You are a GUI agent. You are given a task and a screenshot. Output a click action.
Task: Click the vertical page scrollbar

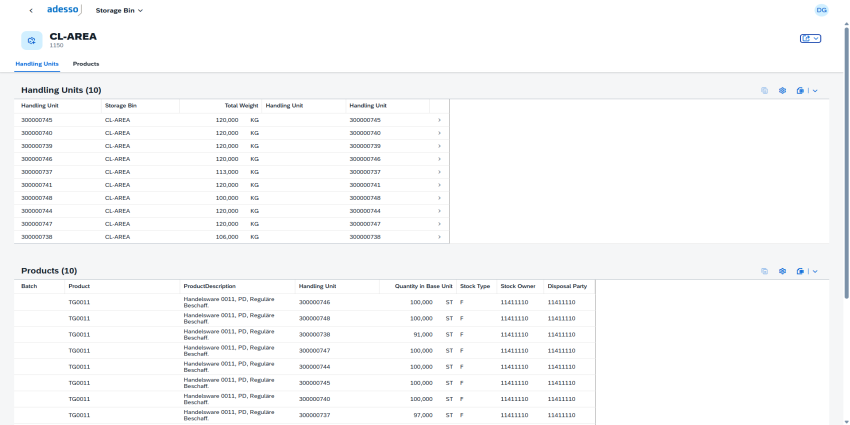click(x=846, y=200)
